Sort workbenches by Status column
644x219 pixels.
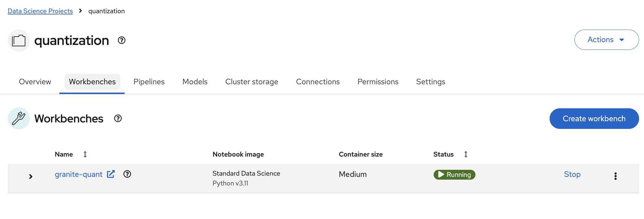[466, 154]
